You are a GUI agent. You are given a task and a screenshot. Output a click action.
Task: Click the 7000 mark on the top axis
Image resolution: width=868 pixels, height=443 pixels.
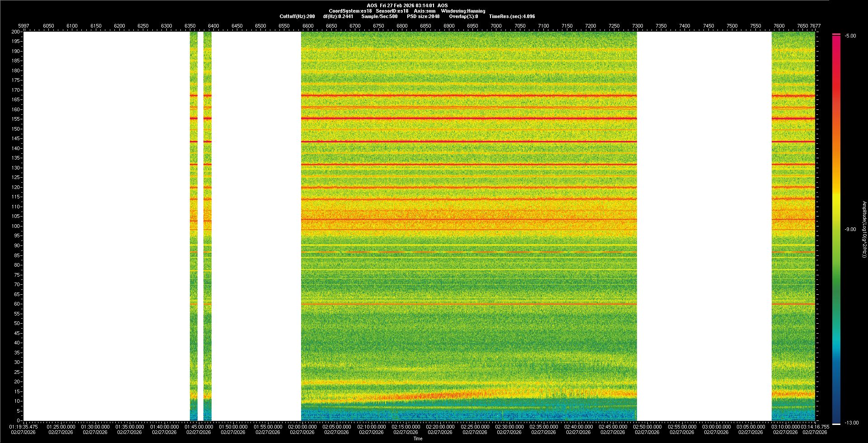(x=496, y=26)
